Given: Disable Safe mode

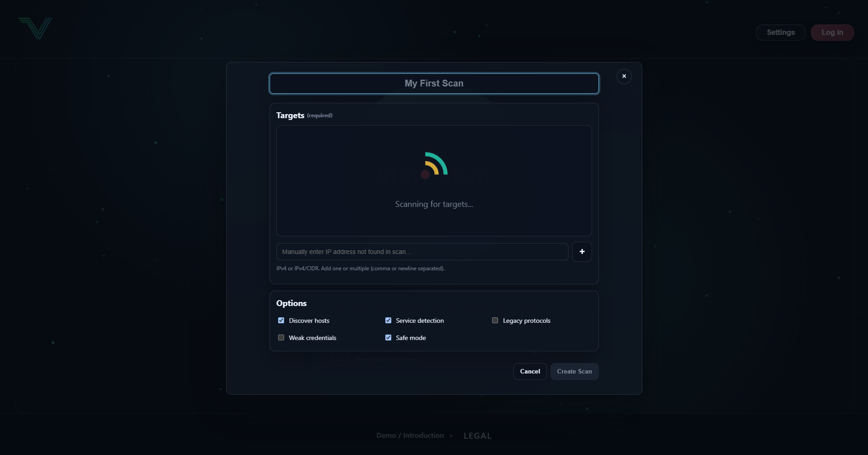Looking at the screenshot, I should (x=388, y=337).
